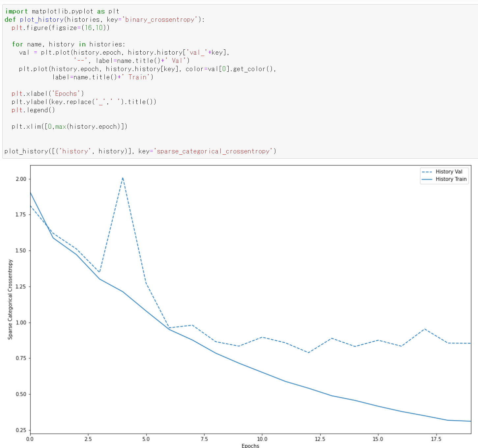
Task: Click the plt.xlabel('Epochs') code line
Action: tap(48, 94)
